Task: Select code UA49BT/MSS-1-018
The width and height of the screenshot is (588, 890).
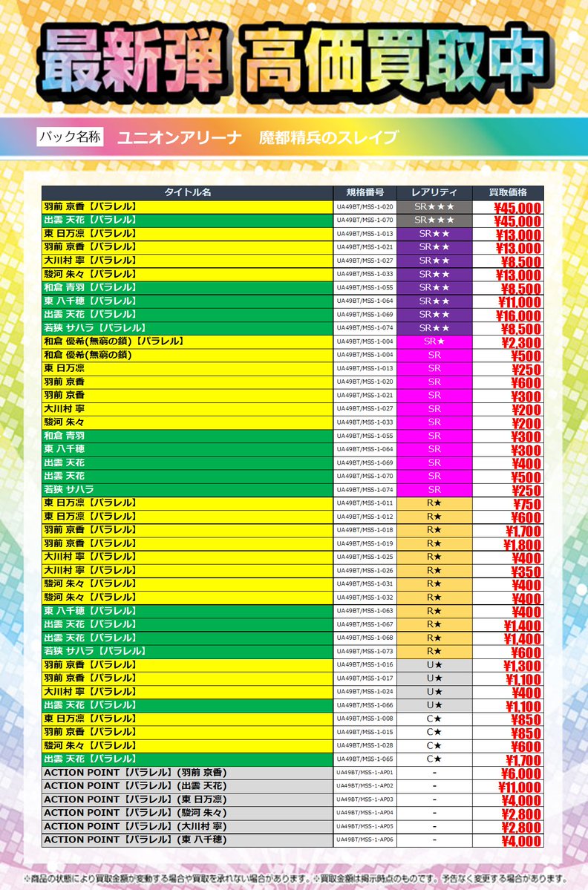Action: pyautogui.click(x=365, y=529)
